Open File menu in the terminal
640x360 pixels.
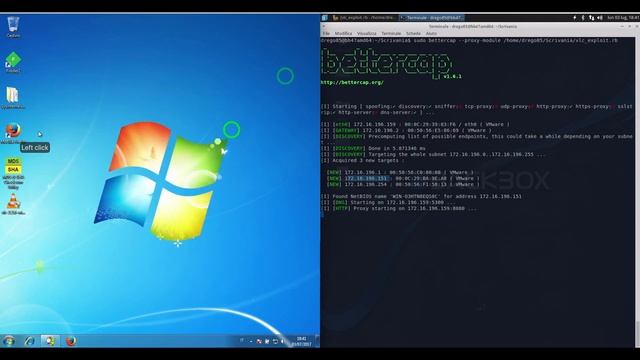tap(326, 33)
